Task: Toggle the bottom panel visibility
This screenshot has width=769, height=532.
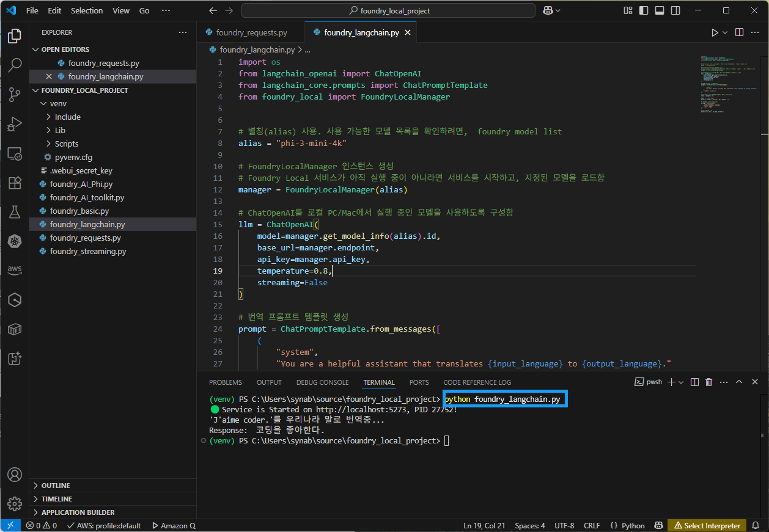Action: coord(660,10)
